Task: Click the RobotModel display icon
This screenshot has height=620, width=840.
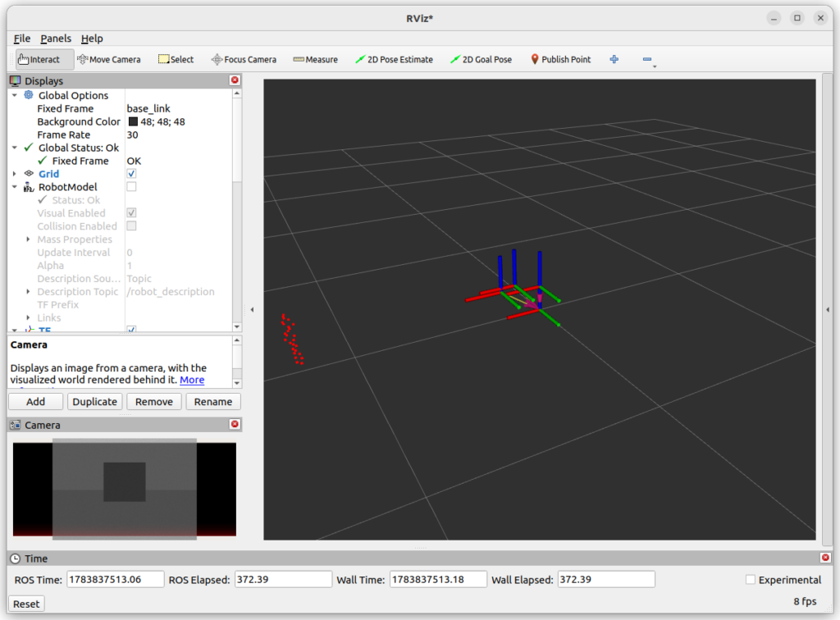Action: tap(29, 187)
